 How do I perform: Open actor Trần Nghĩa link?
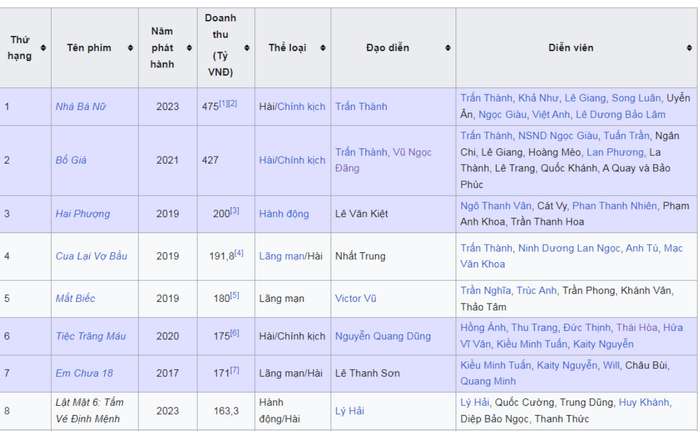pyautogui.click(x=485, y=291)
